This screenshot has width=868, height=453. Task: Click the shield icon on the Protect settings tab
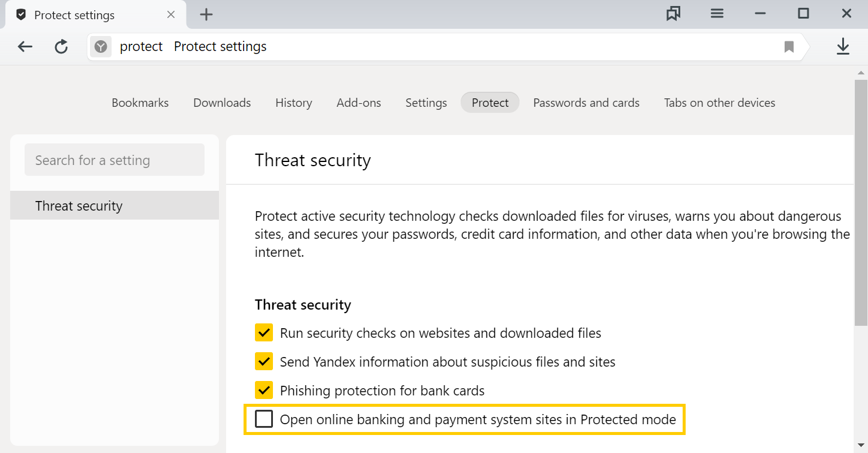[x=21, y=14]
